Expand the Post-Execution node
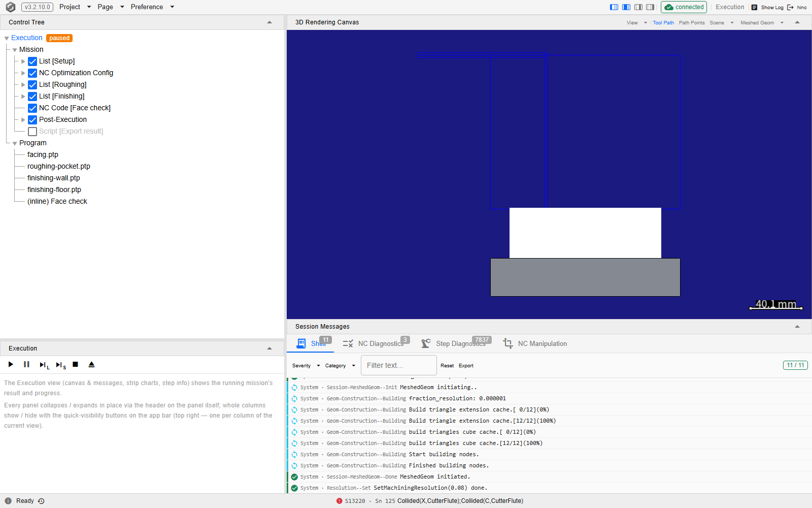This screenshot has height=508, width=812. [23, 120]
